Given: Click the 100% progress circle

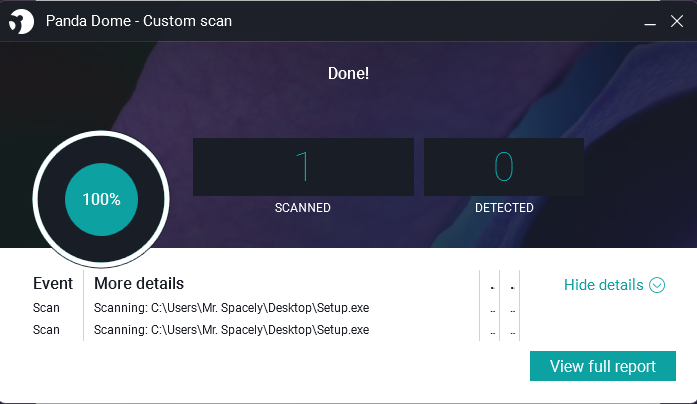Looking at the screenshot, I should coord(101,199).
